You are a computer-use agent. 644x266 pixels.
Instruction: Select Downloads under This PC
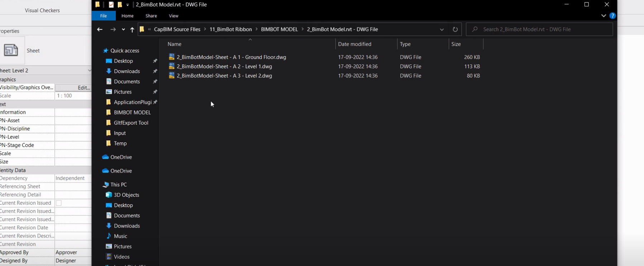tap(127, 226)
